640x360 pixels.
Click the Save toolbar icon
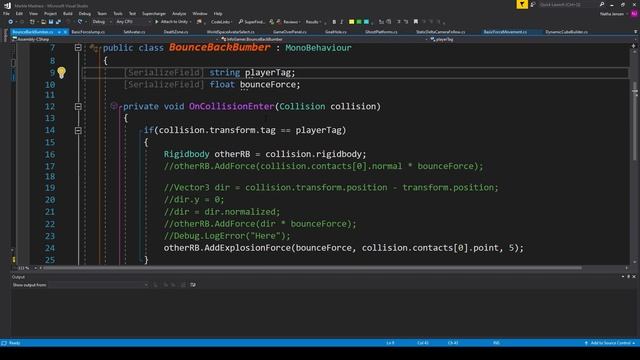(51, 22)
